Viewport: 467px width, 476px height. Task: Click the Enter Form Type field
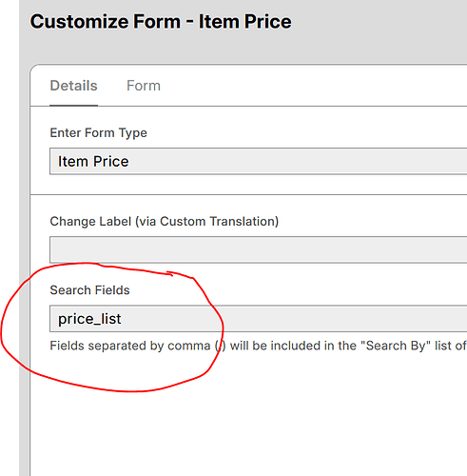point(258,161)
